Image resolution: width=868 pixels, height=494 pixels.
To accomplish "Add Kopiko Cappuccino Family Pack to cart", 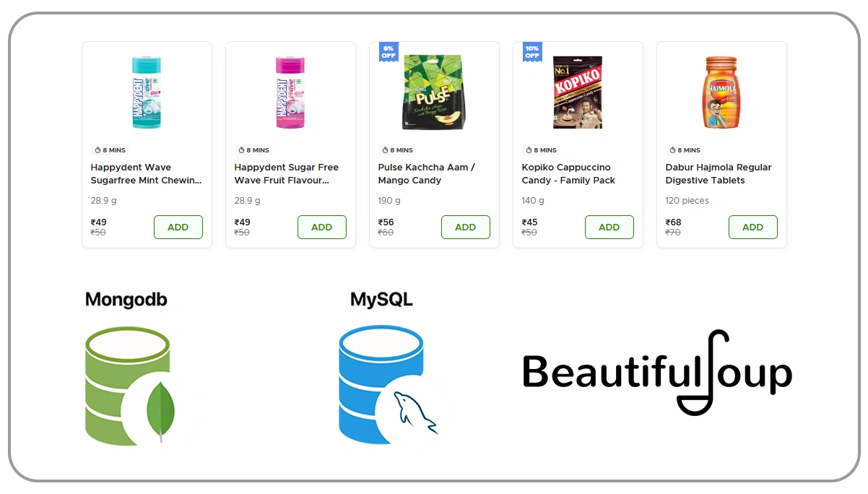I will [609, 227].
